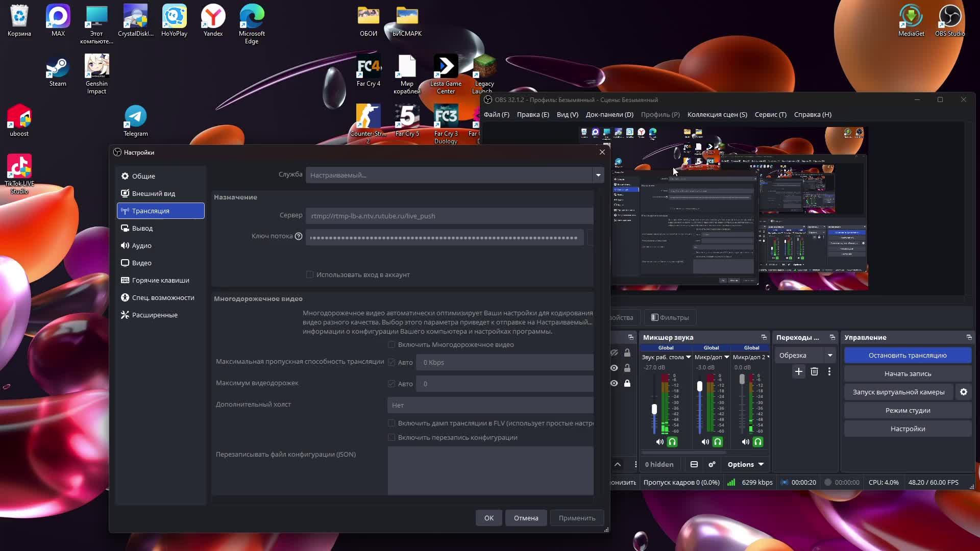
Task: Open transition properties three-dot menu
Action: pyautogui.click(x=829, y=371)
